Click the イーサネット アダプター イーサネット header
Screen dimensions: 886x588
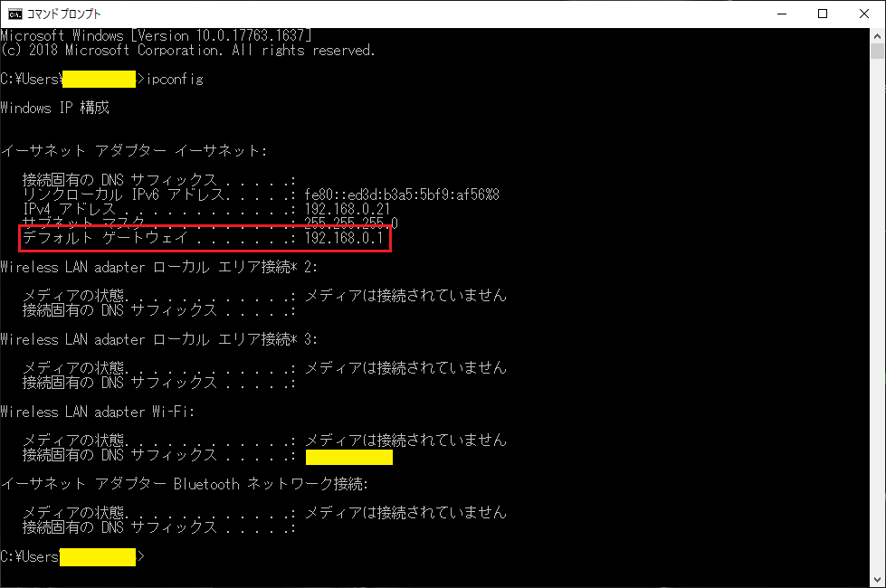tap(133, 151)
